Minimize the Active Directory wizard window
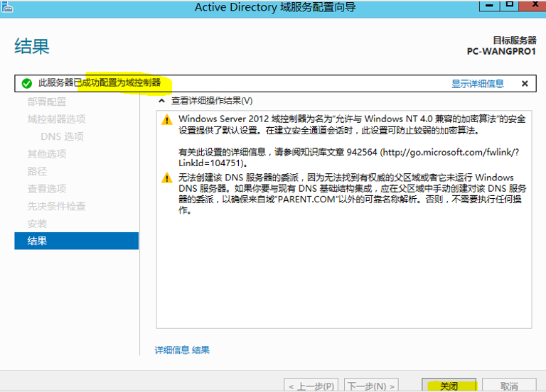546x392 pixels. click(490, 5)
